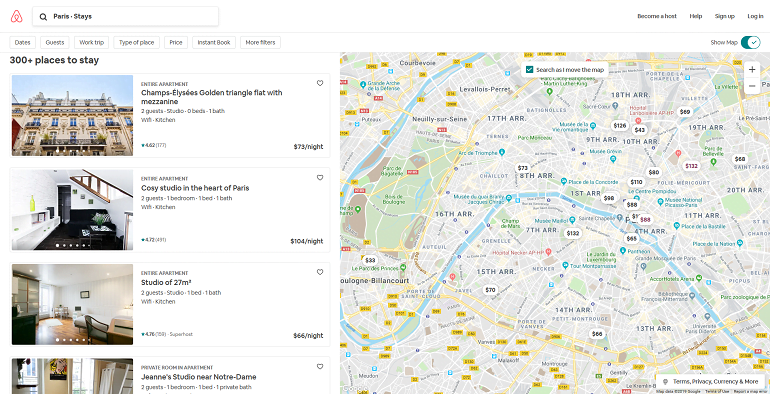Select the AccorHotels Arena map icon
The width and height of the screenshot is (770, 394).
pyautogui.click(x=698, y=279)
